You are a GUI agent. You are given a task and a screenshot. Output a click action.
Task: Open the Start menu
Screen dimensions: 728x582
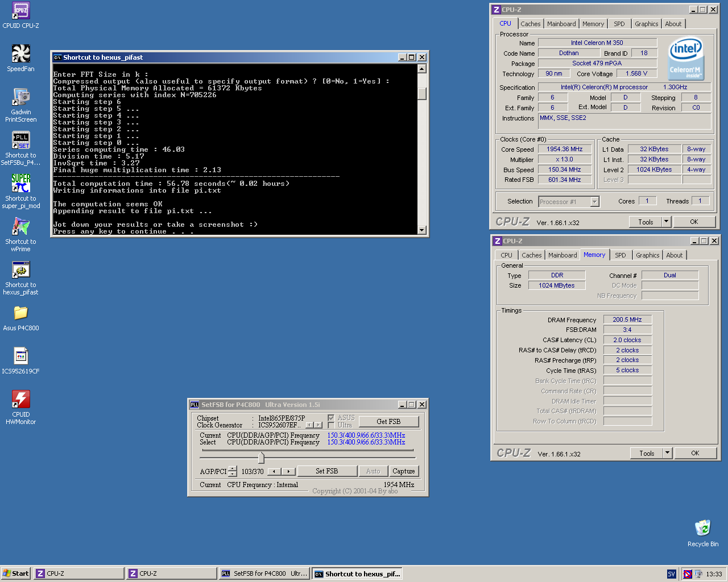[15, 573]
